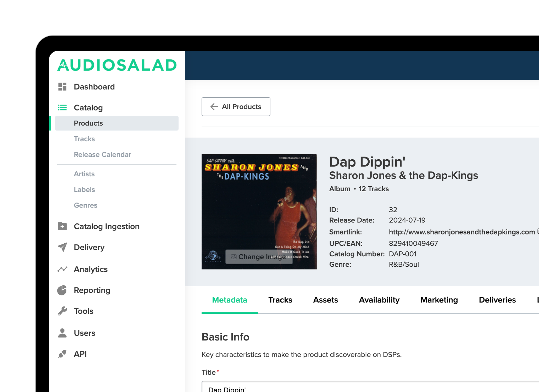Click the Title input field
Viewport: 539px width, 392px height.
(366, 388)
